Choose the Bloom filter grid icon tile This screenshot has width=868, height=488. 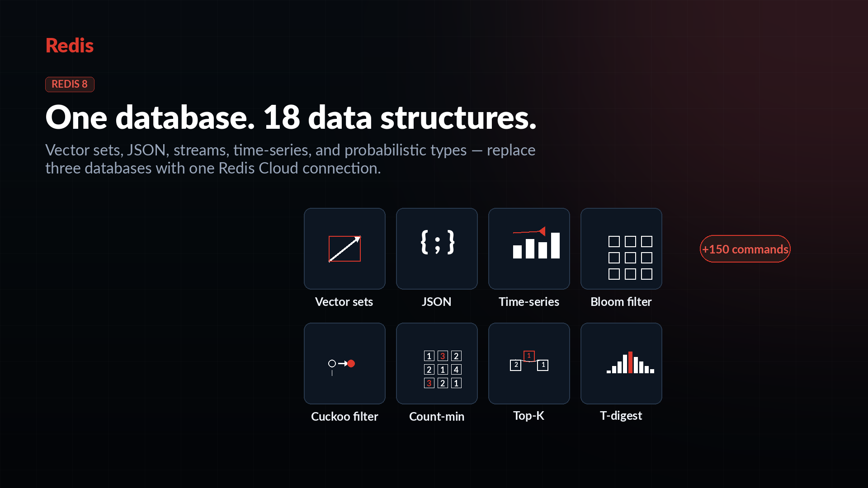tap(621, 249)
